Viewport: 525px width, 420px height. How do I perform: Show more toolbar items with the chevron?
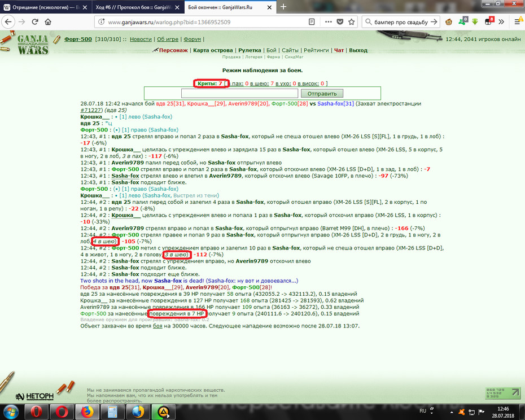pos(501,22)
